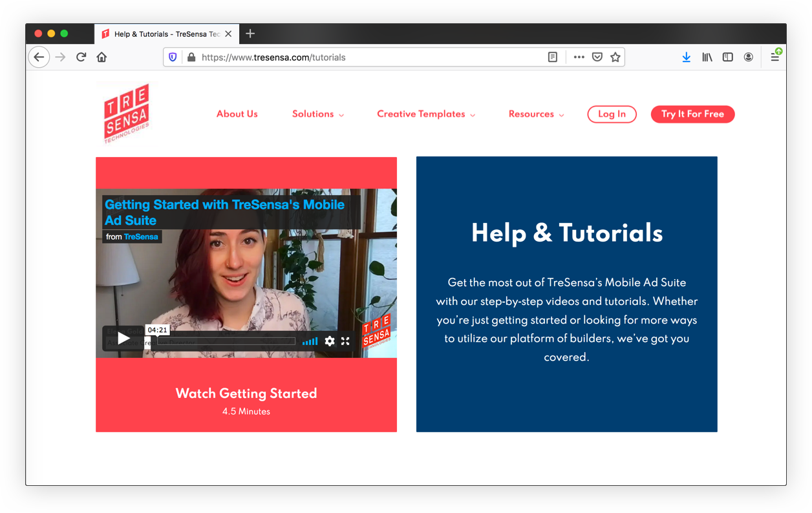
Task: Open the Library bookshelf icon
Action: pos(707,57)
